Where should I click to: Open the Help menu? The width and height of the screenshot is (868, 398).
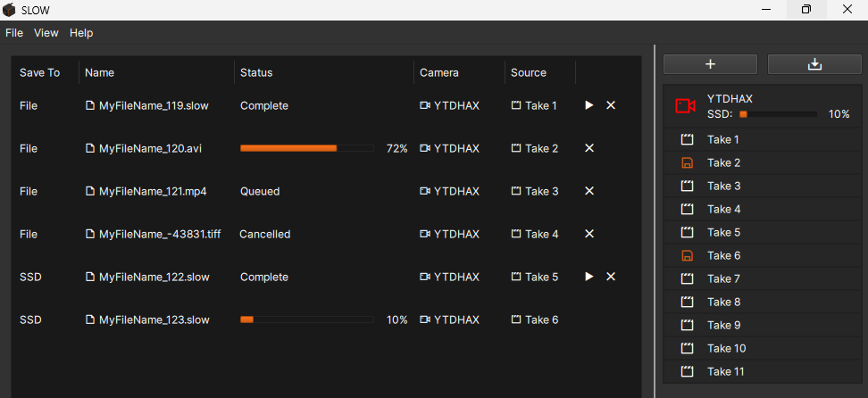(81, 33)
